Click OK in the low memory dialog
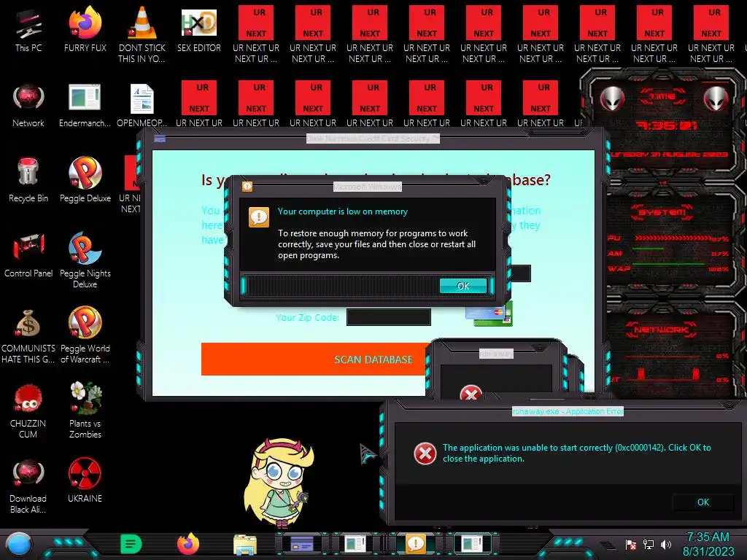The width and height of the screenshot is (747, 560). coord(463,286)
